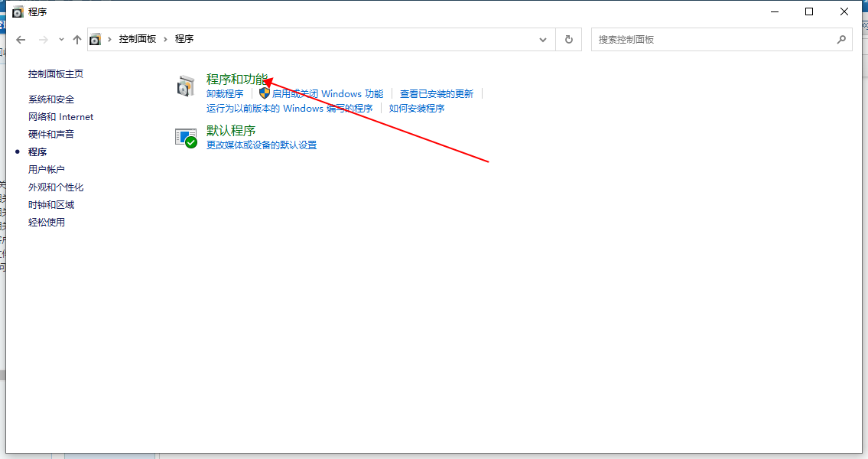
Task: Open the 网络和 Internet category
Action: pos(61,117)
